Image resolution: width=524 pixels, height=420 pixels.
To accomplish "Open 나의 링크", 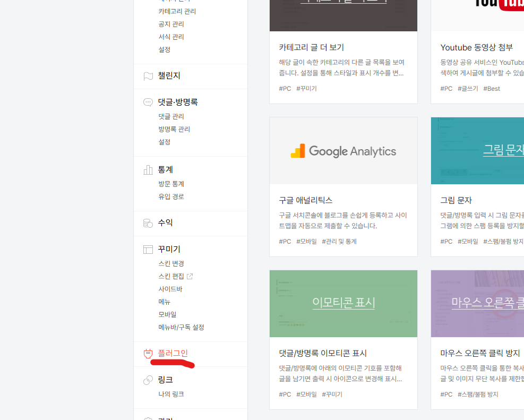I will pos(171,394).
